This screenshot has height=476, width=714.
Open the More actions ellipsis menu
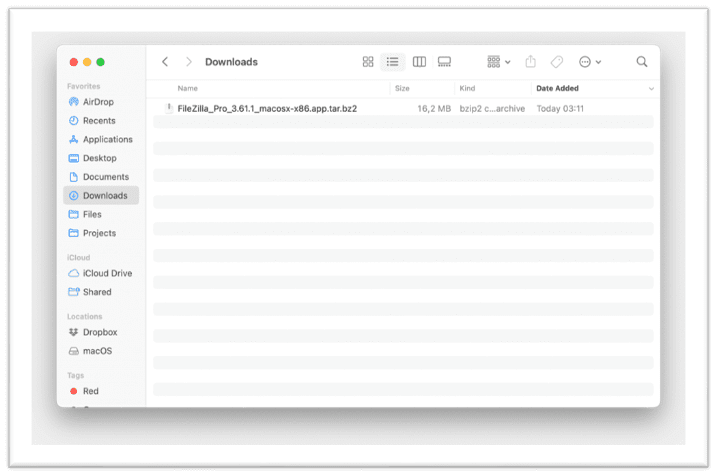[x=590, y=61]
